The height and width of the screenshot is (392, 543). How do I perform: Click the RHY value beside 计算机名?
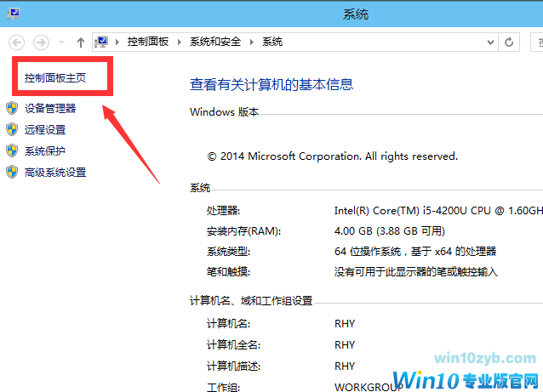coord(345,324)
